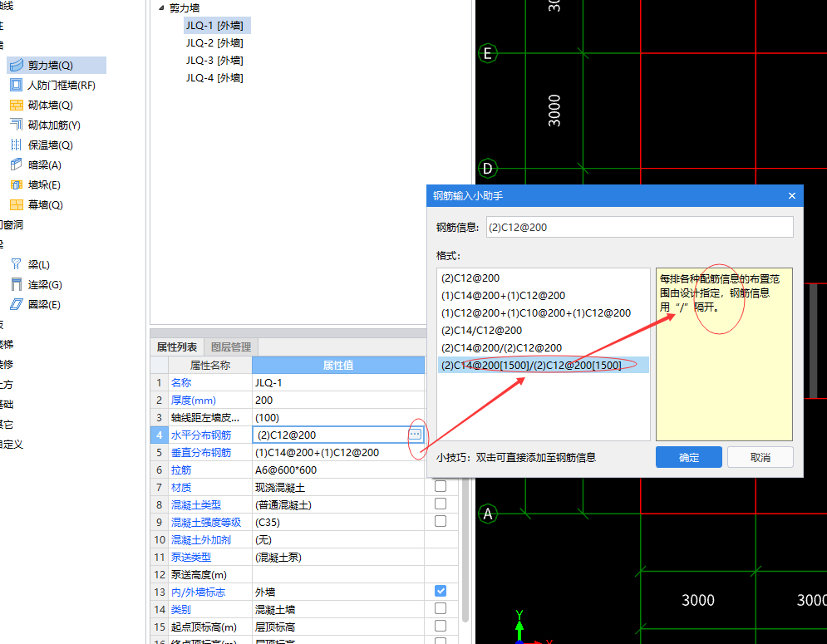Toggle checkbox in 混凝土类型 row
This screenshot has height=644, width=827.
[x=441, y=504]
